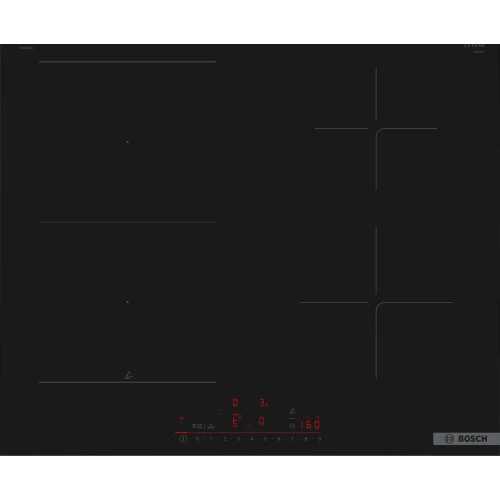This screenshot has width=500, height=500.
Task: Set power level 0 on touch slider
Action: click(198, 439)
